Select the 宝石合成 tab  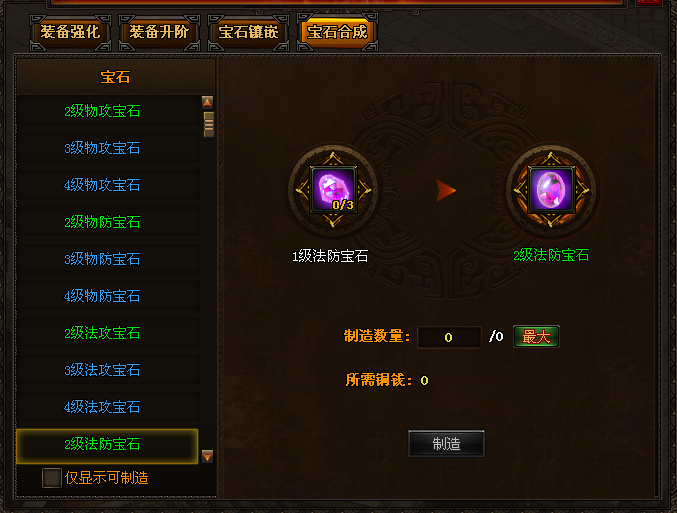[337, 32]
